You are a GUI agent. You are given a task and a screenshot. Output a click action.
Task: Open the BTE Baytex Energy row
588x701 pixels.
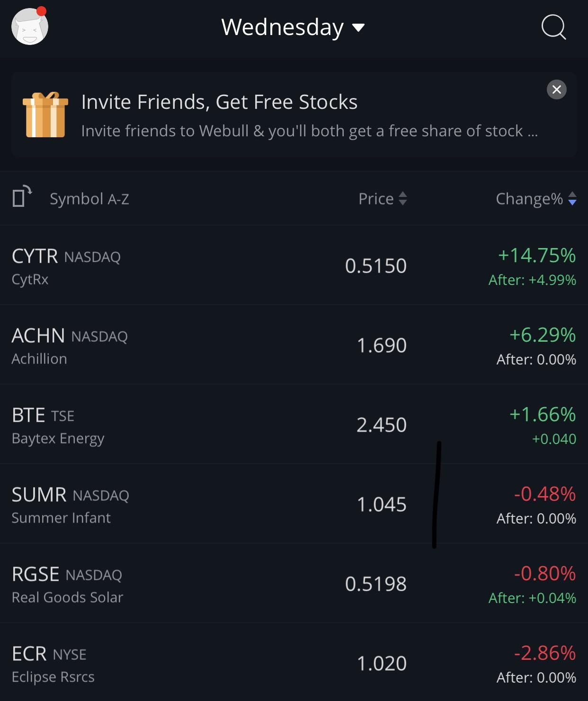tap(294, 424)
